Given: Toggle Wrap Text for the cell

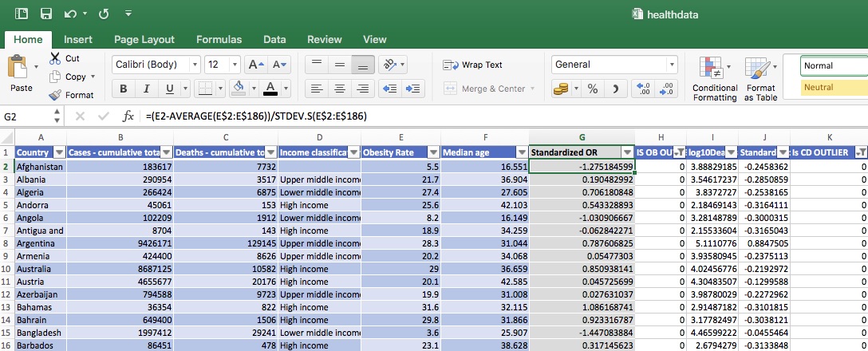Looking at the screenshot, I should (x=474, y=65).
